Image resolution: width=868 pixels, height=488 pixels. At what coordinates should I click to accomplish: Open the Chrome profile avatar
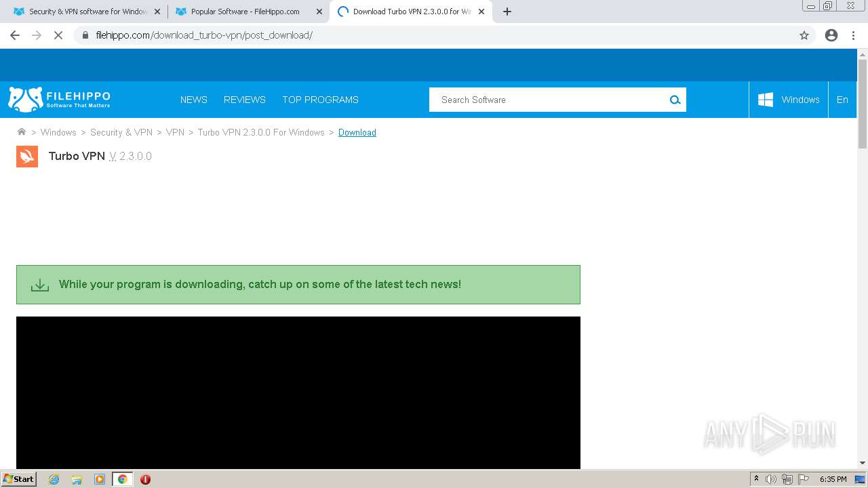pyautogui.click(x=831, y=35)
